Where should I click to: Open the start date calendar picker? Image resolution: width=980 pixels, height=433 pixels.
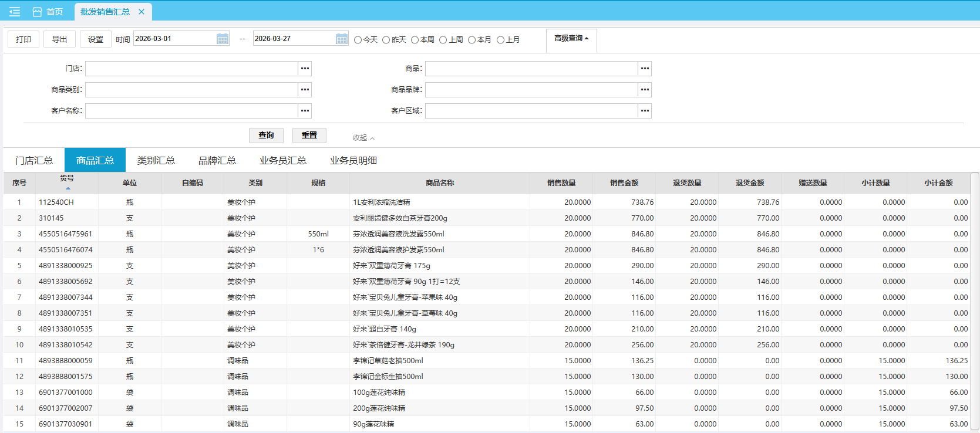[223, 39]
